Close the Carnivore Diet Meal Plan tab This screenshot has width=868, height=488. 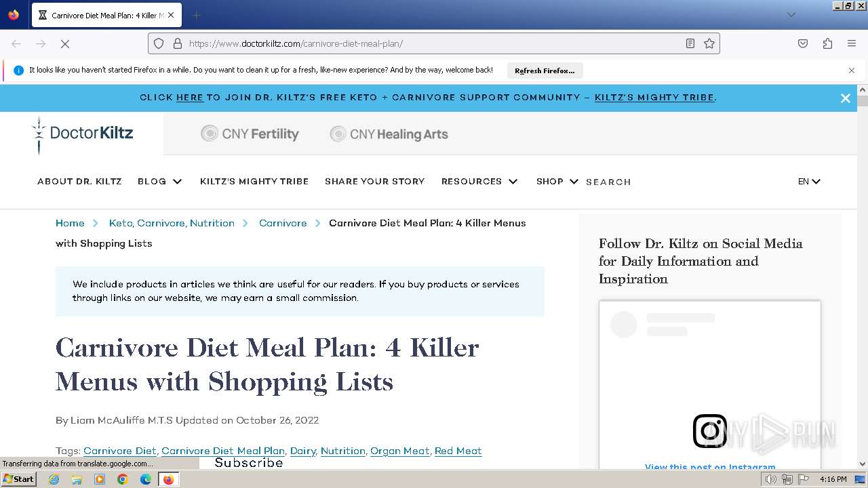(x=171, y=15)
